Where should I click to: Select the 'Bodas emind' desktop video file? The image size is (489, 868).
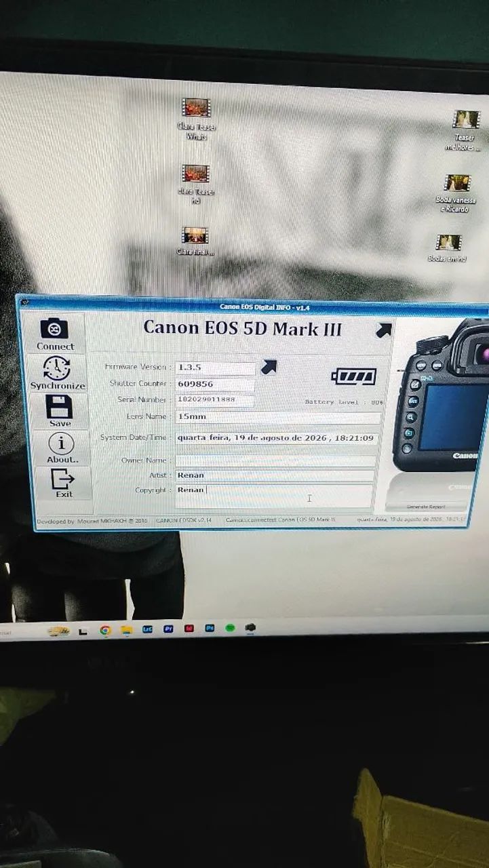(x=448, y=248)
